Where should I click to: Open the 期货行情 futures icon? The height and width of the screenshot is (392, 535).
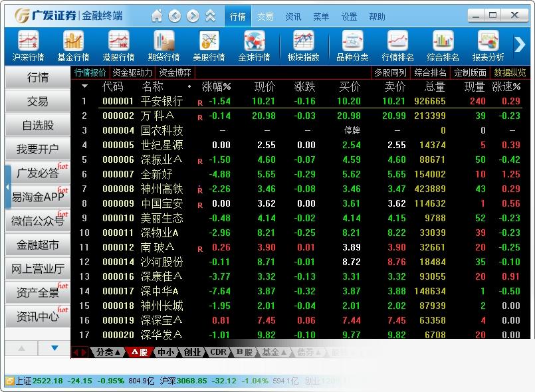click(x=163, y=46)
